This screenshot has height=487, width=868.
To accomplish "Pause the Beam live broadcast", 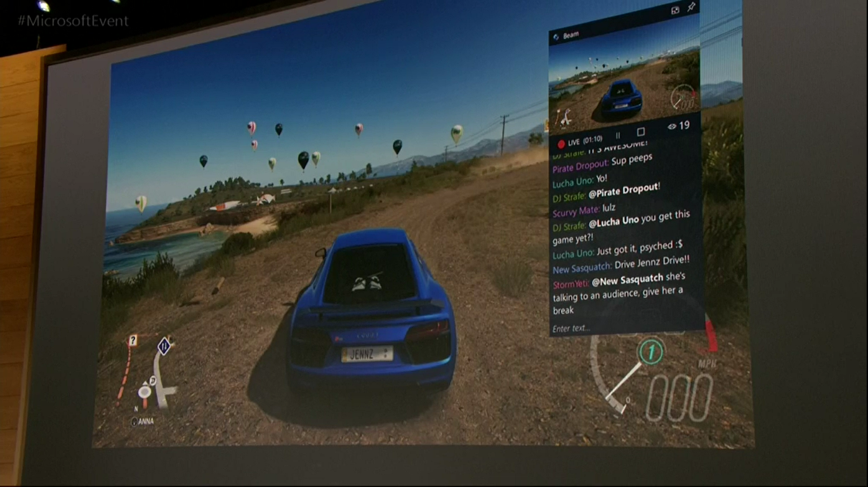I will tap(618, 136).
